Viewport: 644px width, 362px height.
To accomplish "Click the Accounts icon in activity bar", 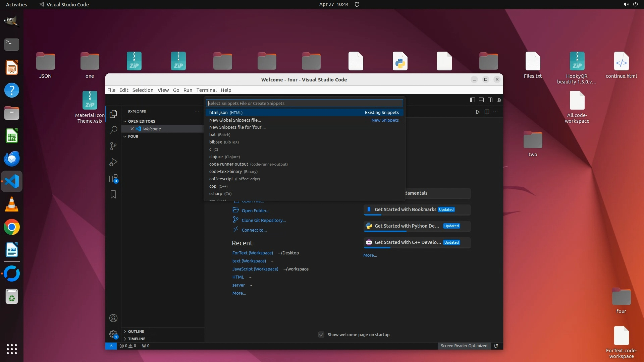I will (113, 318).
